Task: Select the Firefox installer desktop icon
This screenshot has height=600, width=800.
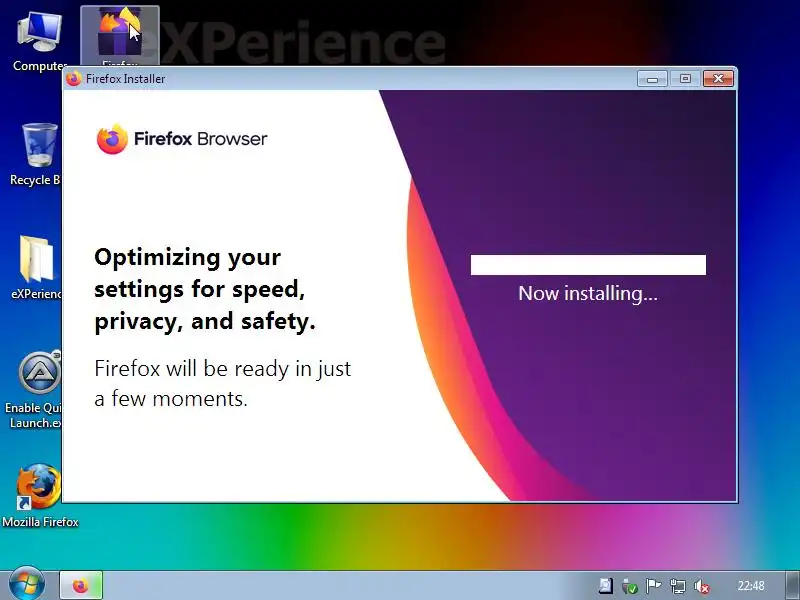Action: tap(120, 35)
